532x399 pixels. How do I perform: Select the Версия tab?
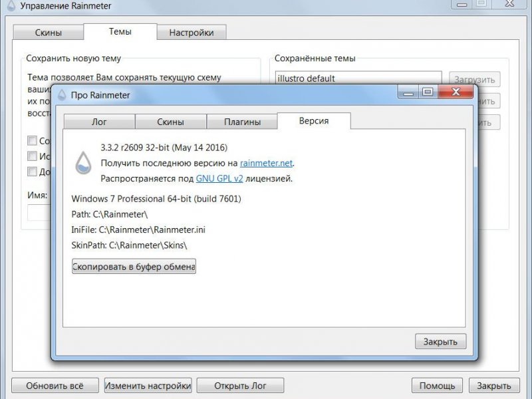point(314,121)
